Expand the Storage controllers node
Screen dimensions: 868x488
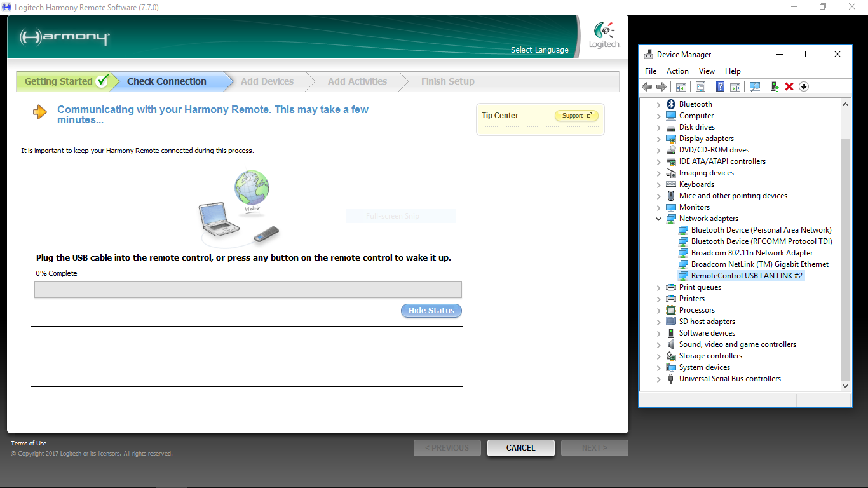(x=658, y=356)
